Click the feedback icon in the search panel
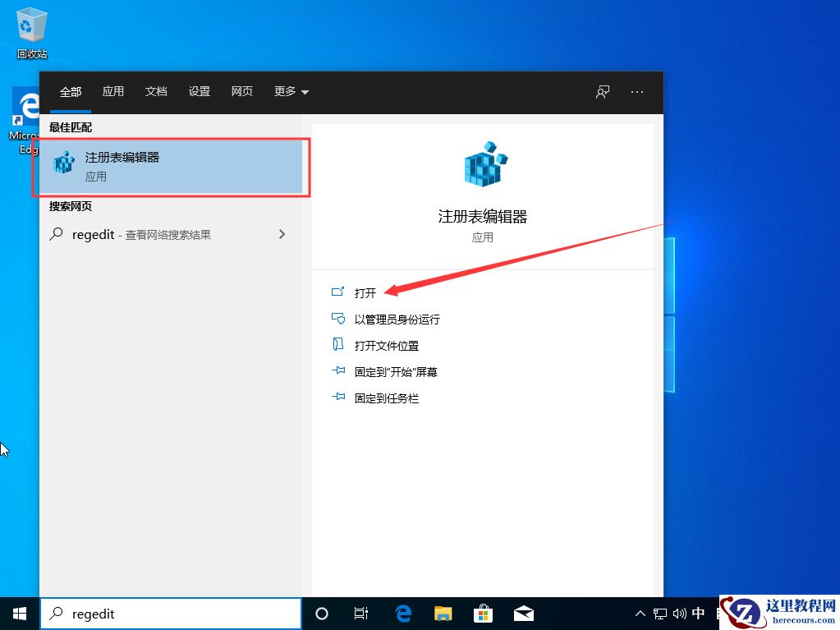 click(602, 92)
